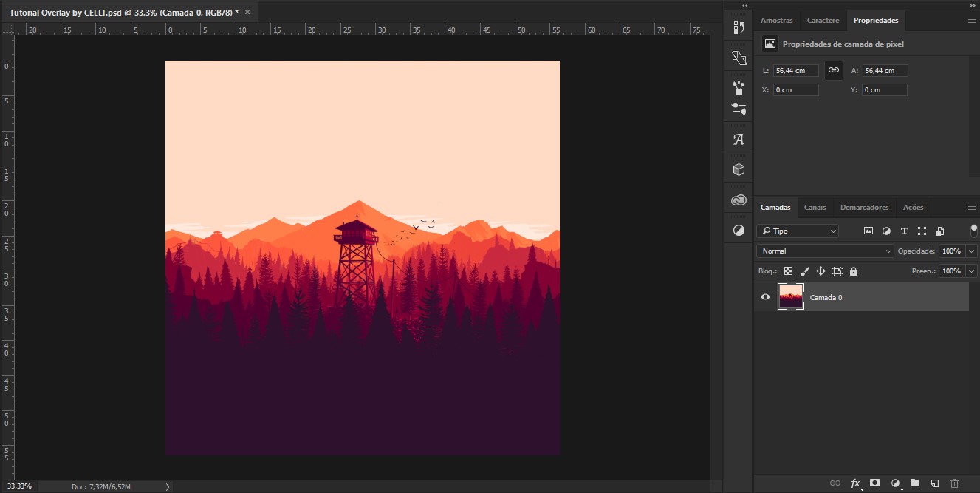Select the Tutorial Overlay by CELLI.psd document tab
This screenshot has height=493, width=980.
point(129,13)
